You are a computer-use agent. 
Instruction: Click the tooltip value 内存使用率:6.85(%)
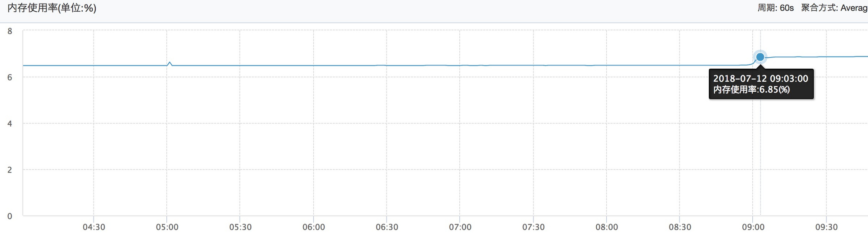[x=751, y=89]
